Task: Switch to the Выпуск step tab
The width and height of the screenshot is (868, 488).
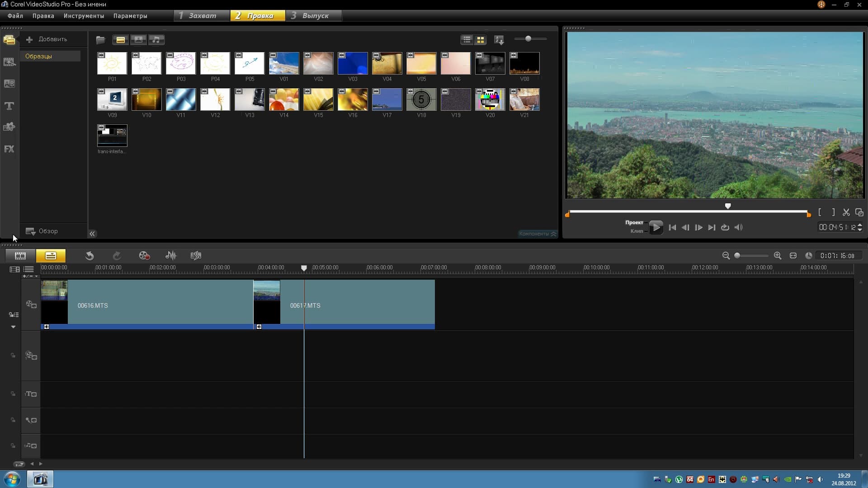Action: click(315, 16)
